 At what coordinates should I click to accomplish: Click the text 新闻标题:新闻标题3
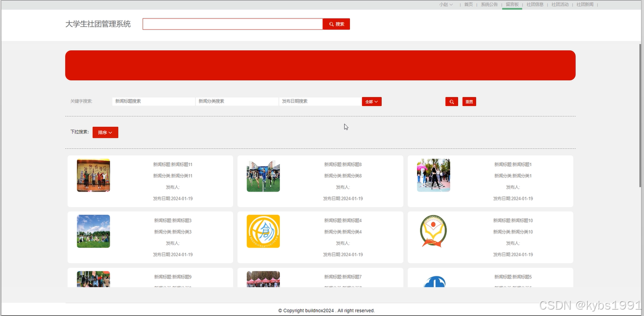pyautogui.click(x=173, y=220)
